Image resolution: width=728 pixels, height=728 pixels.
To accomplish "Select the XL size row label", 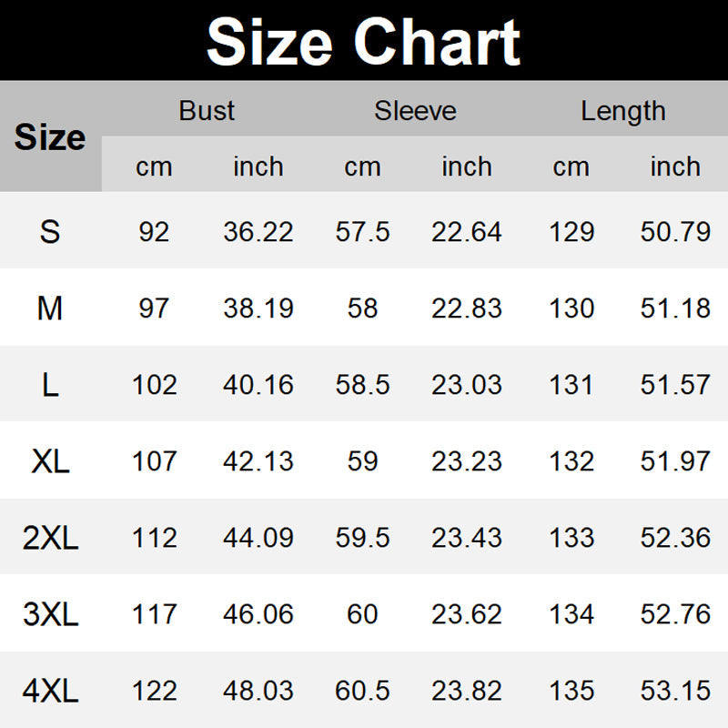I will tap(50, 461).
